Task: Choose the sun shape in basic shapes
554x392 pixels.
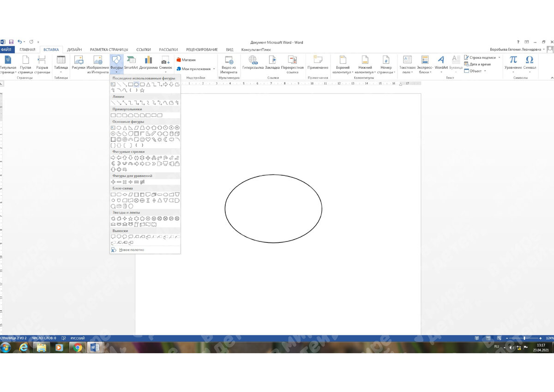Action: pos(160,139)
